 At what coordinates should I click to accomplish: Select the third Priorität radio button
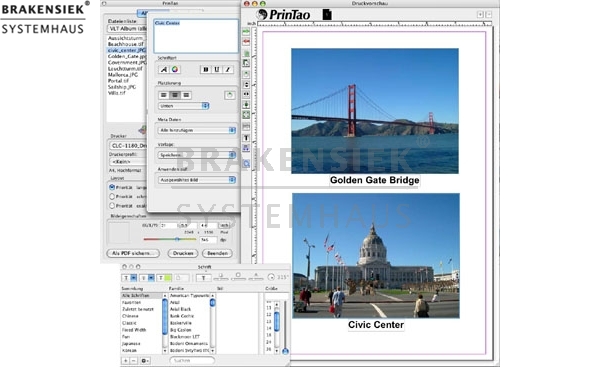coord(112,206)
